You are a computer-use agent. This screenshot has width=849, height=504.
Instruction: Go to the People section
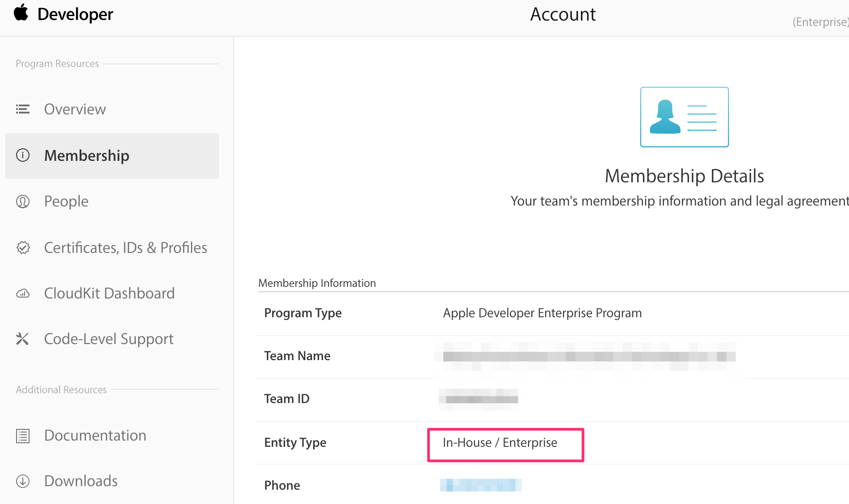(x=66, y=202)
